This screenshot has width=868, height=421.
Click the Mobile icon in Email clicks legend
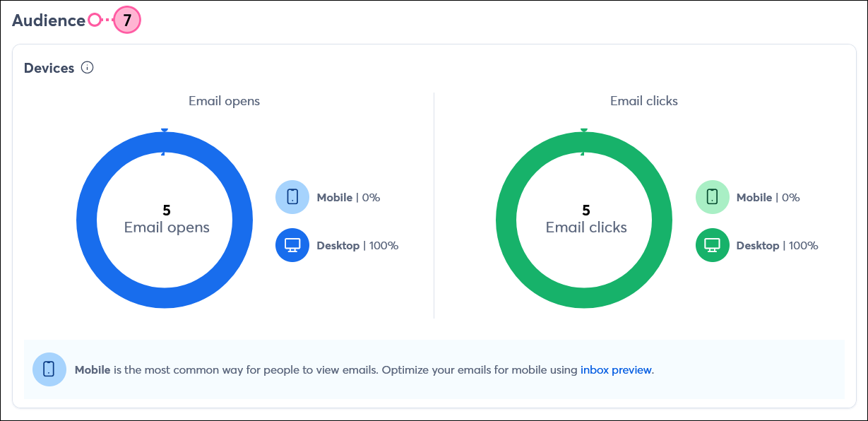point(712,197)
